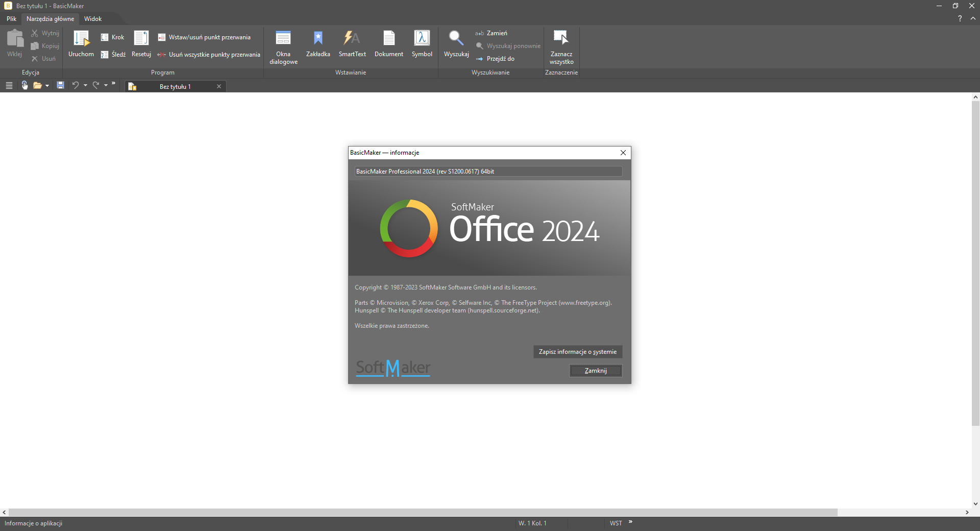Expand the undo history dropdown arrow
This screenshot has width=980, height=531.
click(x=85, y=86)
